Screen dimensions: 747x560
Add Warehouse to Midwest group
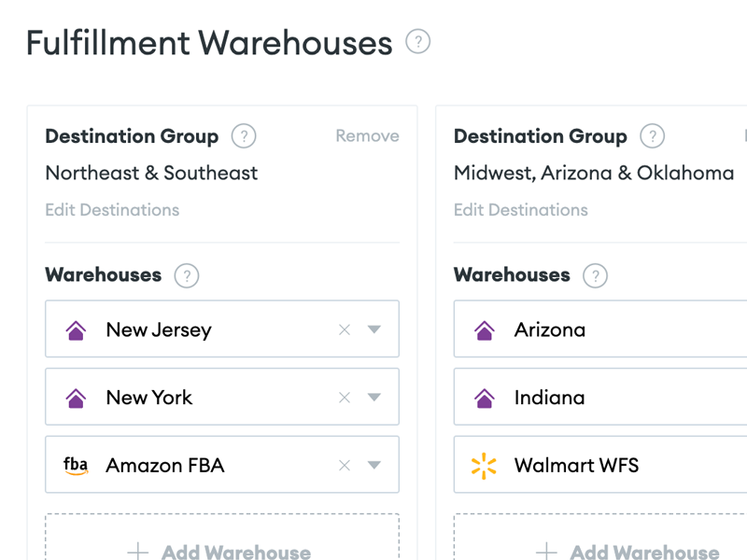600,538
